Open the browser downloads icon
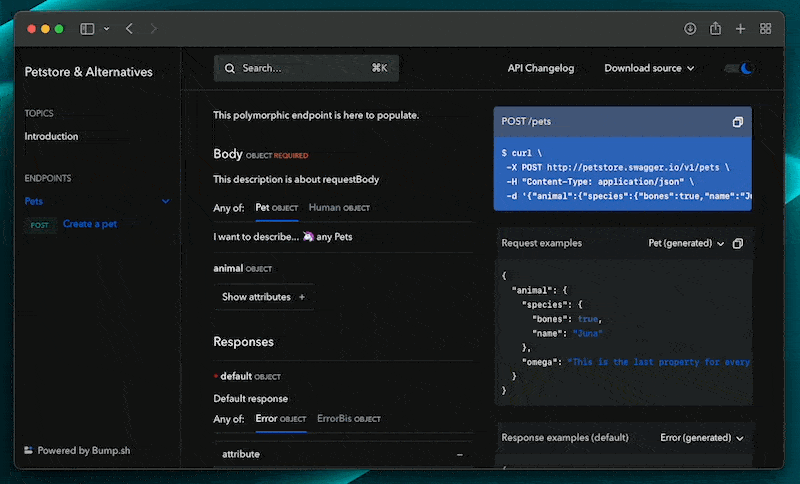The image size is (800, 484). (690, 29)
